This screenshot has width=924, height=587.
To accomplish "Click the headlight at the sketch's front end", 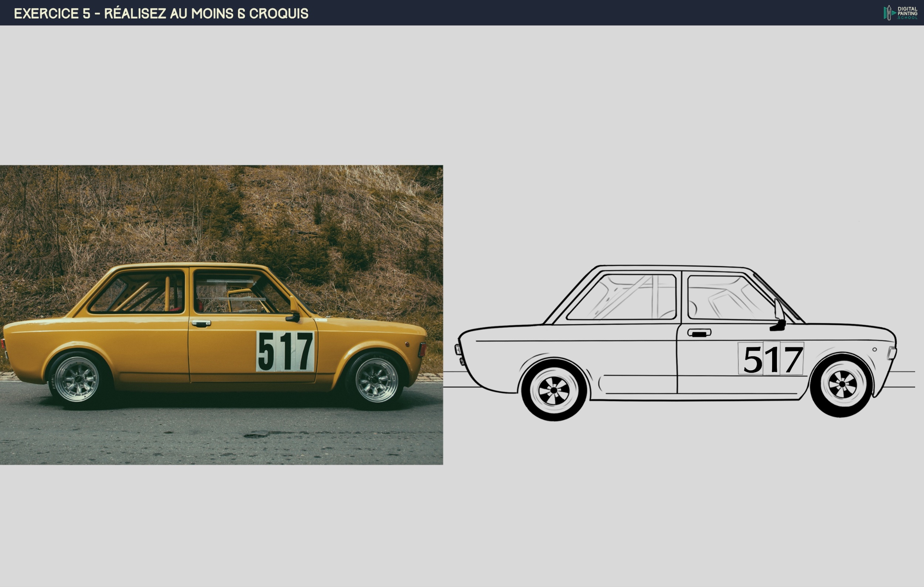I will [x=892, y=353].
